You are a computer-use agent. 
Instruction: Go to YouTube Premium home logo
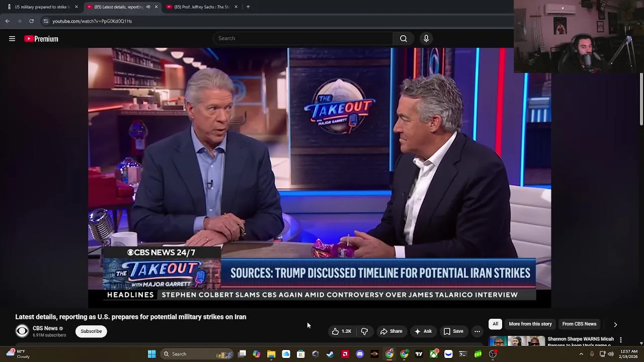[x=41, y=39]
